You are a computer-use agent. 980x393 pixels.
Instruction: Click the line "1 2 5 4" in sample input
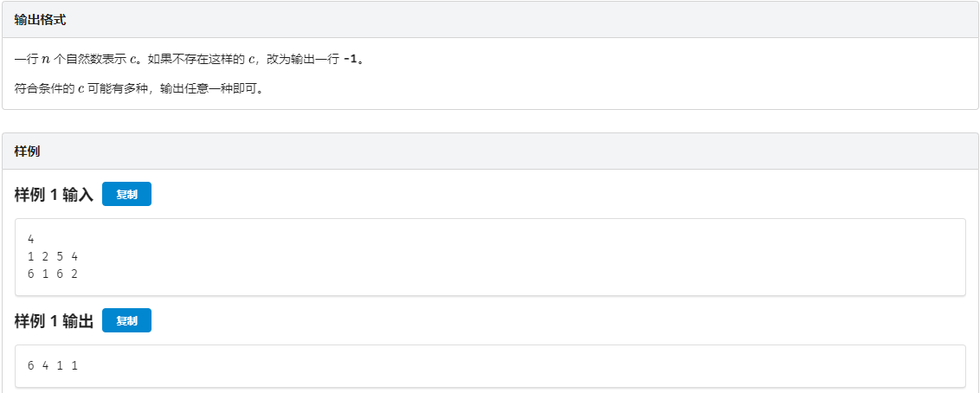(53, 256)
